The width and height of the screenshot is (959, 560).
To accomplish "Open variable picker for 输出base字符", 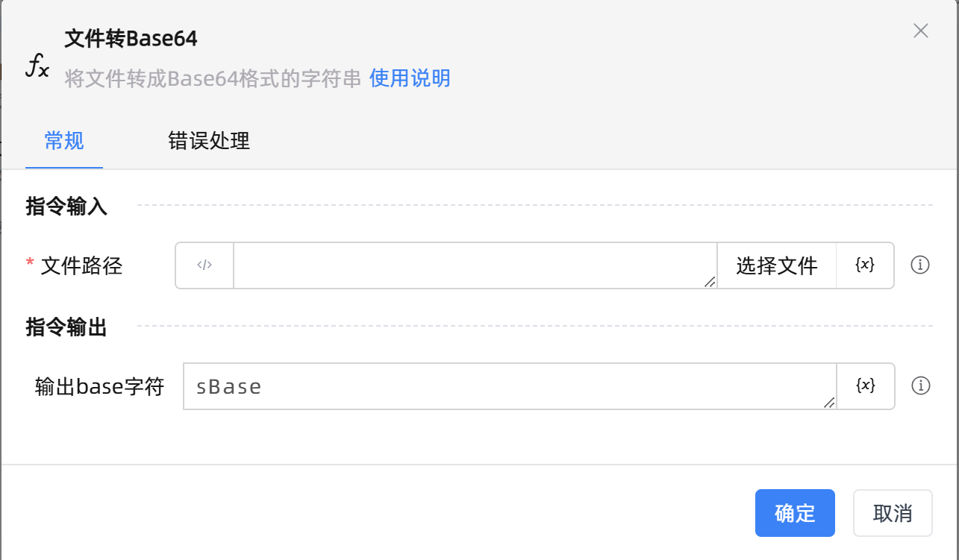I will point(865,386).
